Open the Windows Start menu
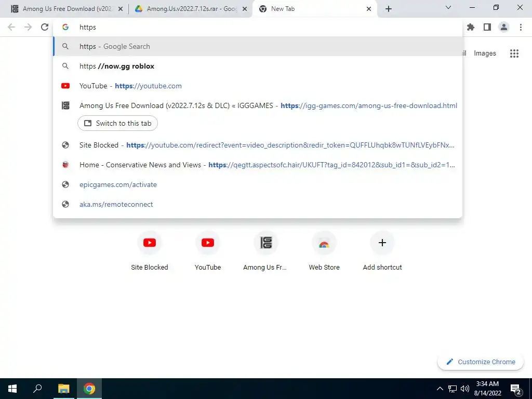The height and width of the screenshot is (399, 532). pyautogui.click(x=12, y=389)
